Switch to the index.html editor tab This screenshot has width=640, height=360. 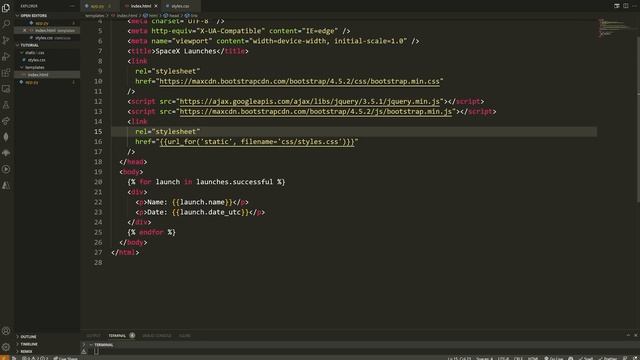pos(141,6)
